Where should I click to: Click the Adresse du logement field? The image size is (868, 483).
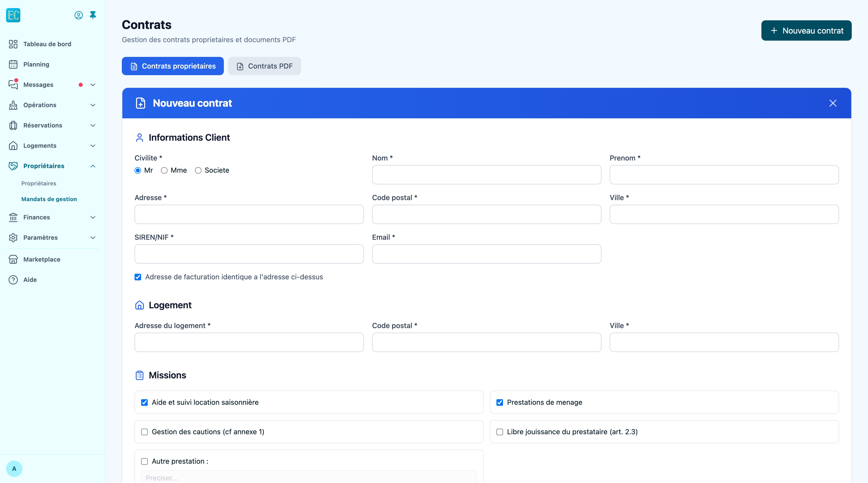pos(249,343)
